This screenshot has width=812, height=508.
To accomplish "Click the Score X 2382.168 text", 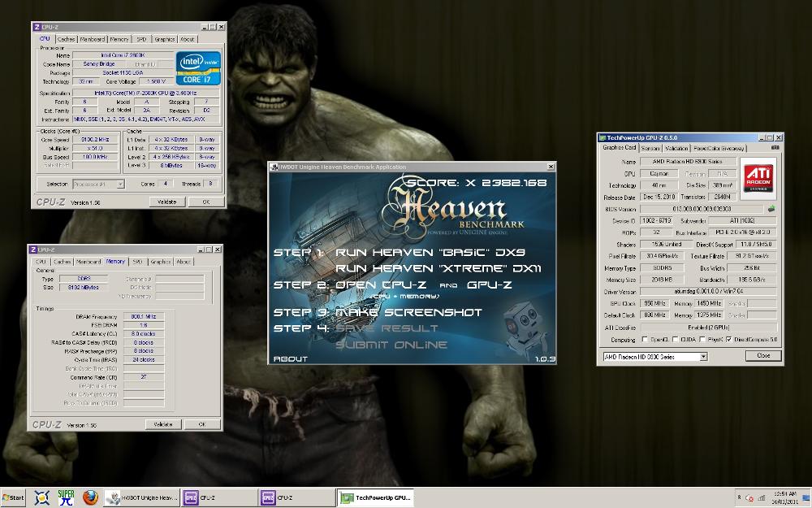I will point(477,182).
